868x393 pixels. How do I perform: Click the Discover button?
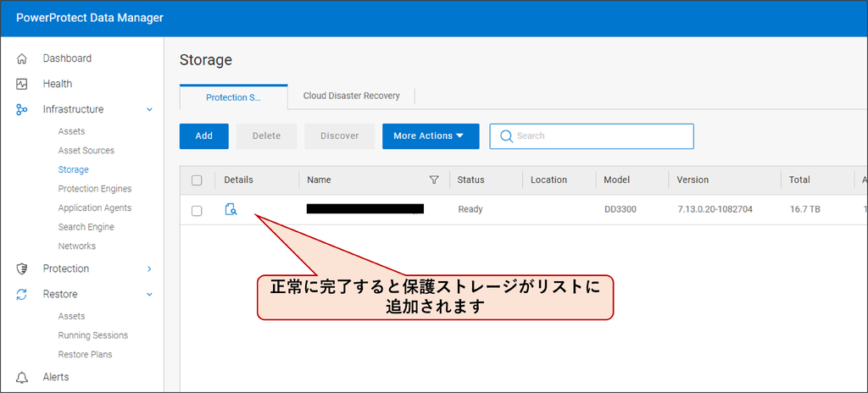click(340, 136)
